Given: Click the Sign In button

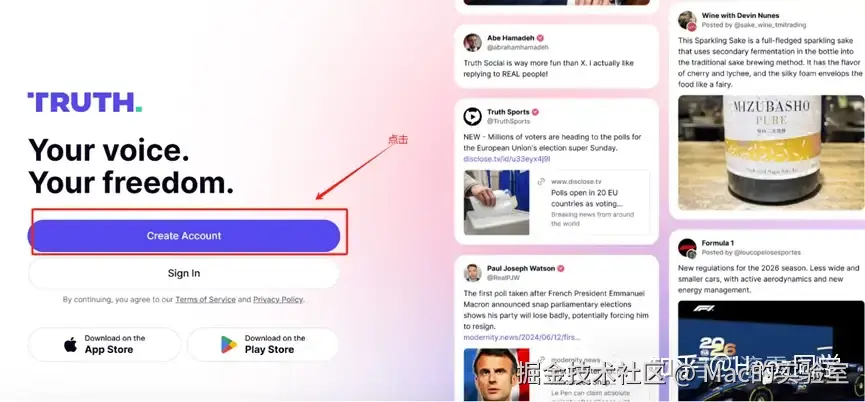Looking at the screenshot, I should click(x=184, y=274).
